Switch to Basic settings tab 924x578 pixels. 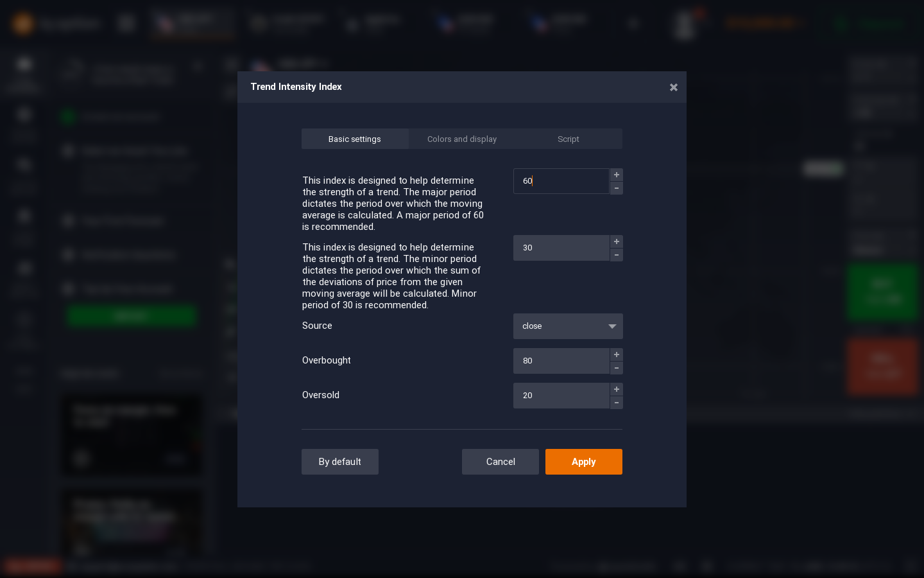[x=355, y=139]
